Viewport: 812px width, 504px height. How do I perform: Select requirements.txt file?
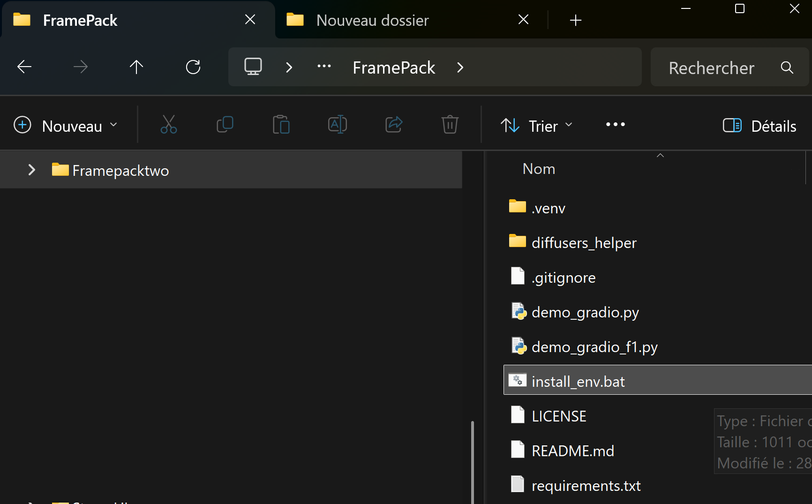click(x=586, y=486)
